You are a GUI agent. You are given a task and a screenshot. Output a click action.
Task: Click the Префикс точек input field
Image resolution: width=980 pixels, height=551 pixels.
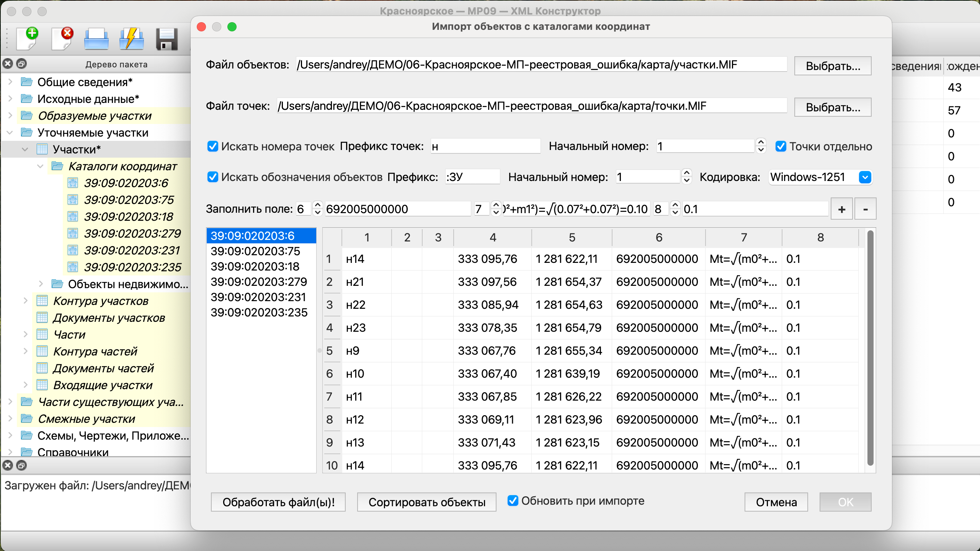(x=485, y=146)
